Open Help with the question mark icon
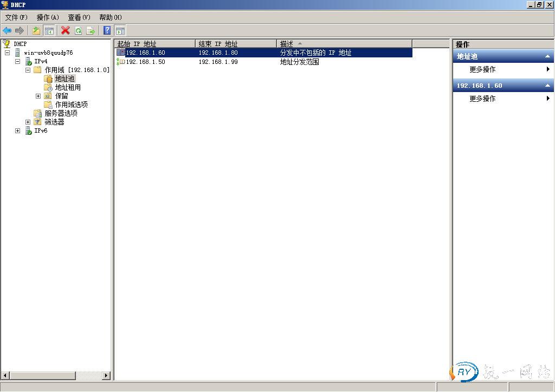Screen dimensions: 555x392 point(107,30)
